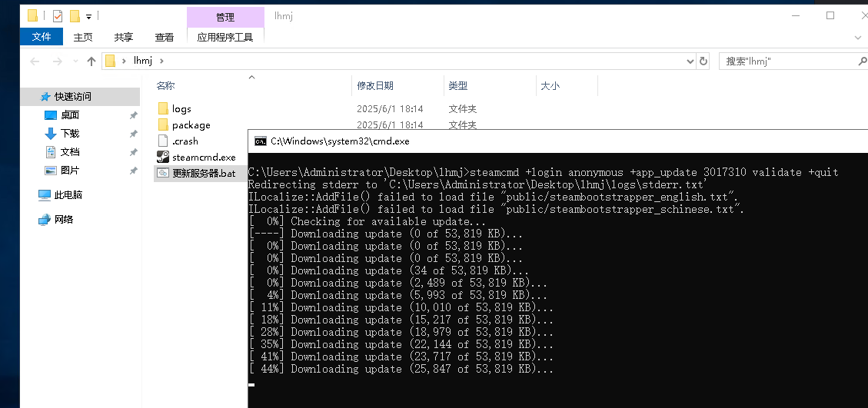Click the 管理 contextual tab header
Viewport: 868px width, 408px height.
[x=225, y=17]
